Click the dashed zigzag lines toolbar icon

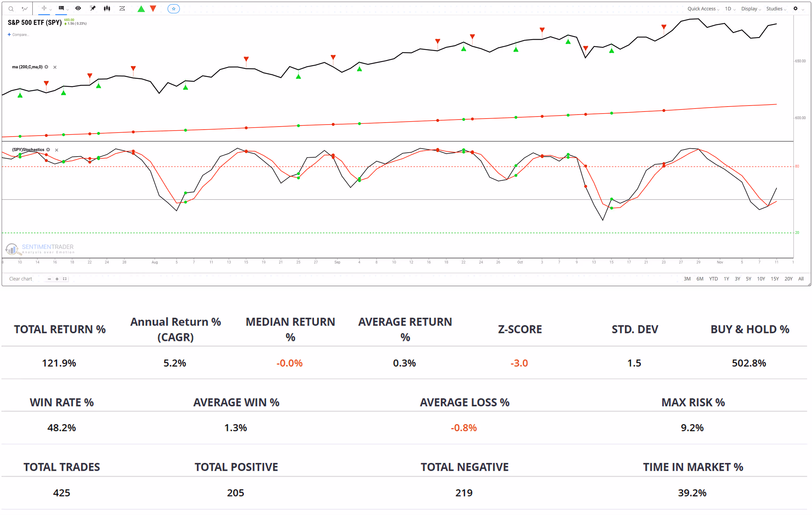[122, 8]
